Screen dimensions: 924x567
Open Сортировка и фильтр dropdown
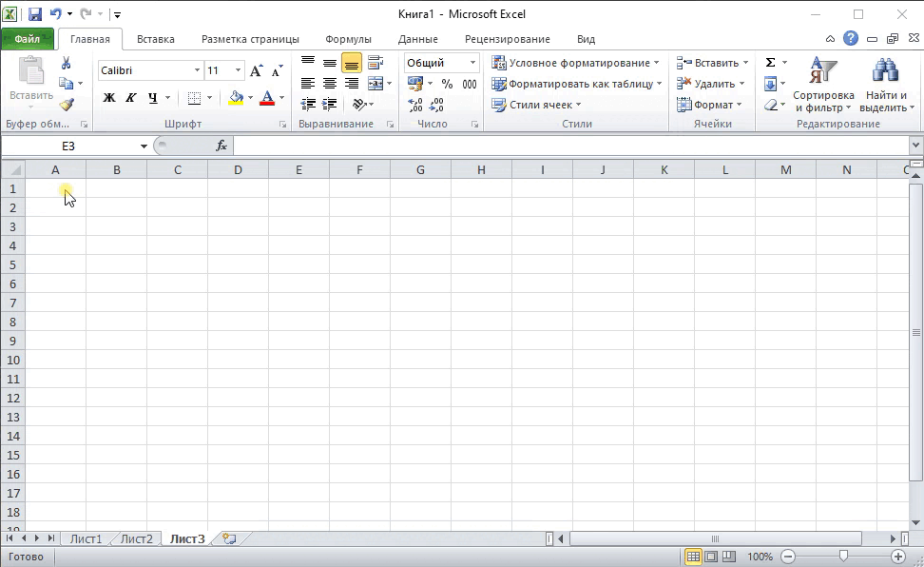click(x=823, y=85)
